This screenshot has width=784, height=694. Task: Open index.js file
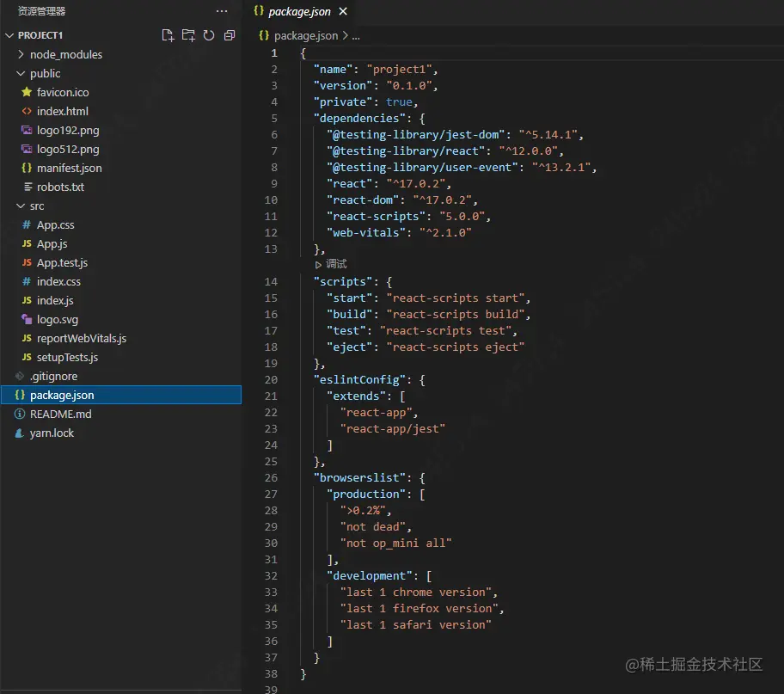coord(55,300)
